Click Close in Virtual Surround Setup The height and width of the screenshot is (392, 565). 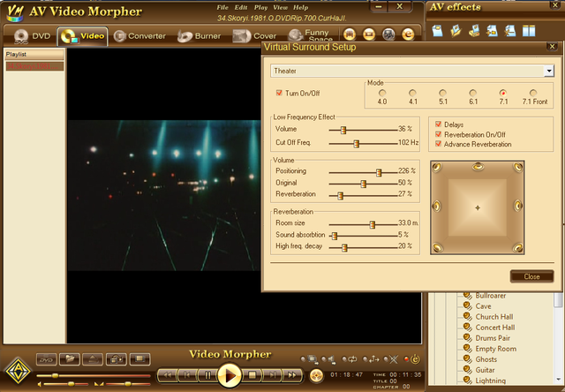[531, 276]
